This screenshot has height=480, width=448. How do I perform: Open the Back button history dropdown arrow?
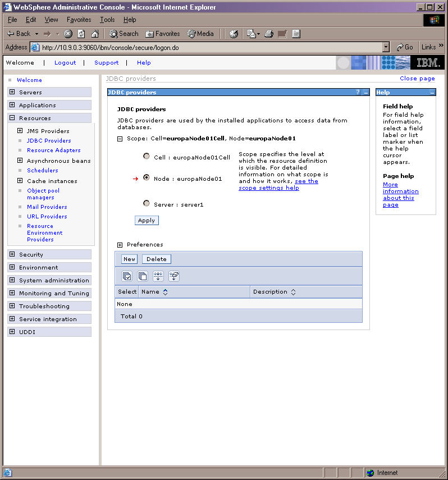tap(36, 34)
